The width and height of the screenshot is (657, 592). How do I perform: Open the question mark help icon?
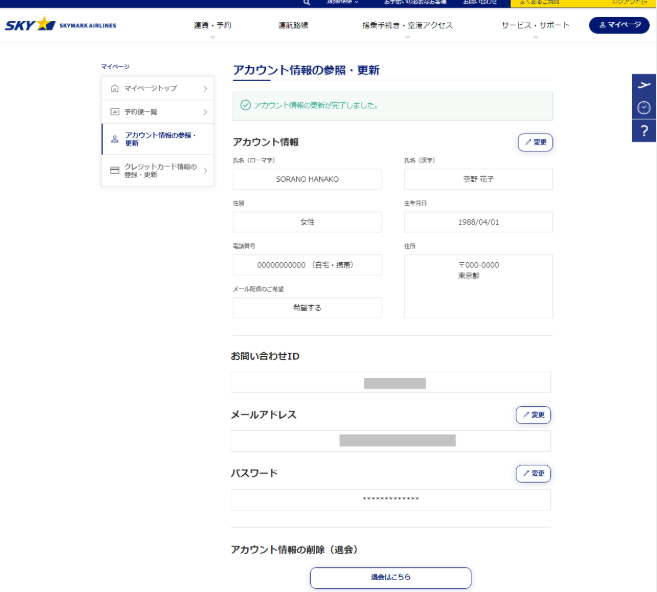(x=644, y=131)
